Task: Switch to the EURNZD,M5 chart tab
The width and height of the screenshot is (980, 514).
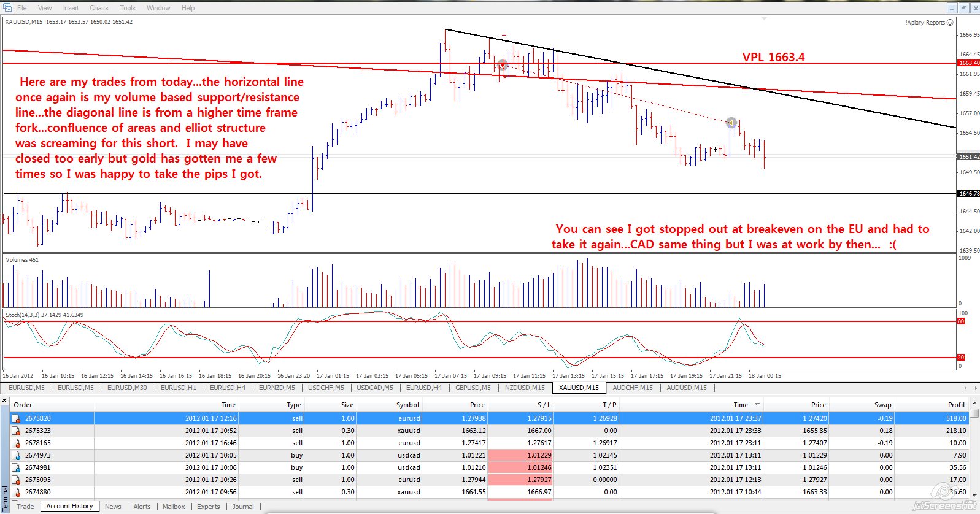Action: coord(277,388)
